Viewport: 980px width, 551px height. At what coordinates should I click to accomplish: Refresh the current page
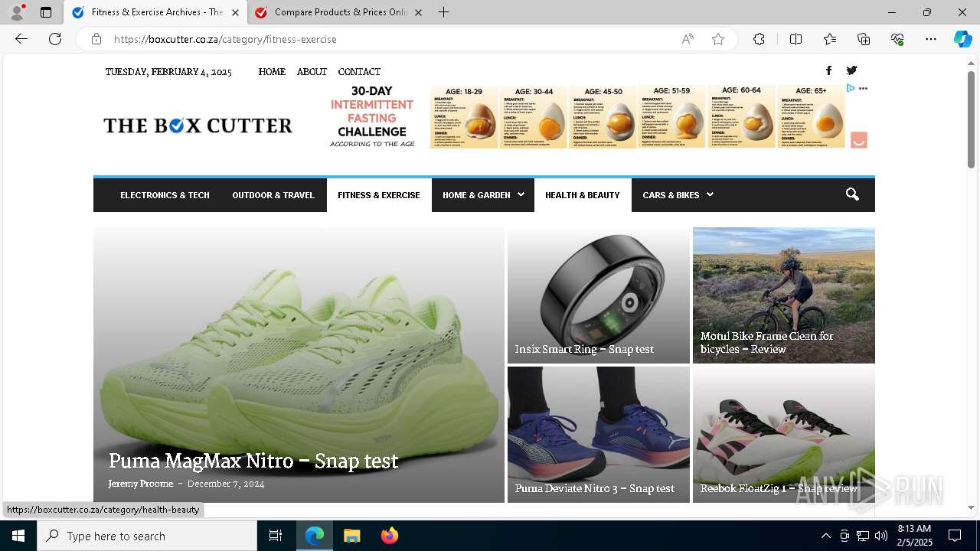coord(55,39)
